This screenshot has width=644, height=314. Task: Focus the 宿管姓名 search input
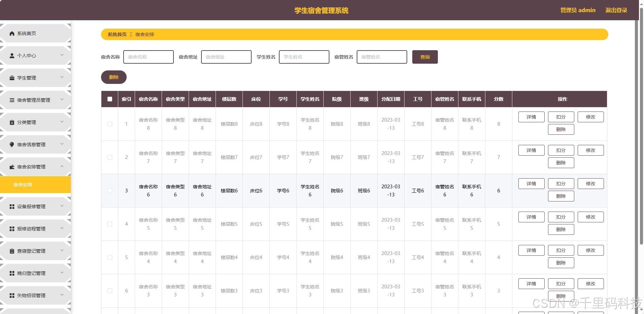[x=382, y=57]
